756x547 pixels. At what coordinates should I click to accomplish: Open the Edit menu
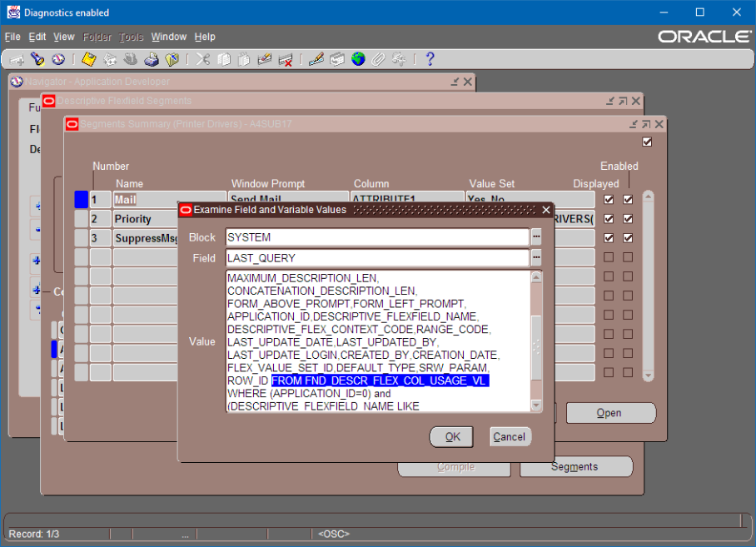coord(37,37)
